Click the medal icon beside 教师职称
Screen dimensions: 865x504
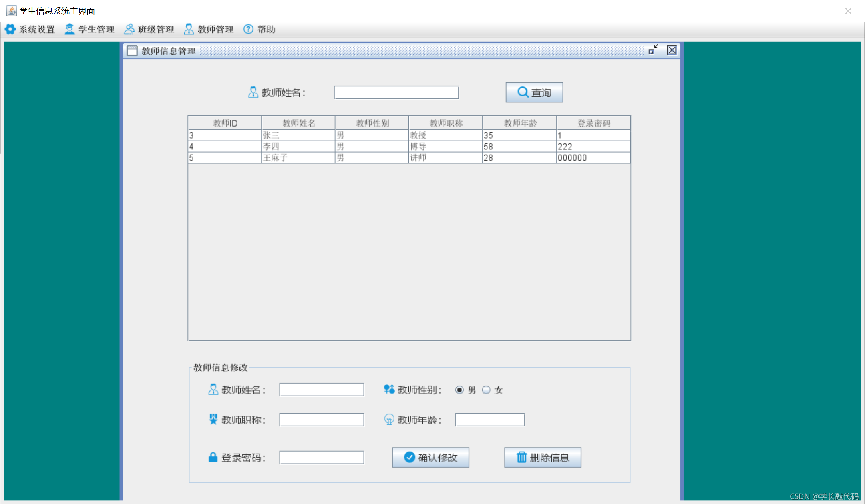[x=213, y=419]
